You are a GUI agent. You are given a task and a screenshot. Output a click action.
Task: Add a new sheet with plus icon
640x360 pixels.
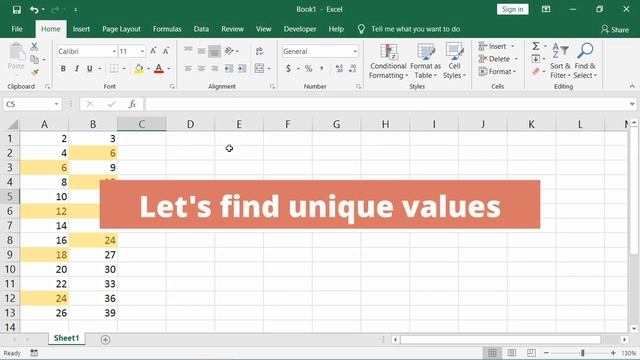click(105, 340)
